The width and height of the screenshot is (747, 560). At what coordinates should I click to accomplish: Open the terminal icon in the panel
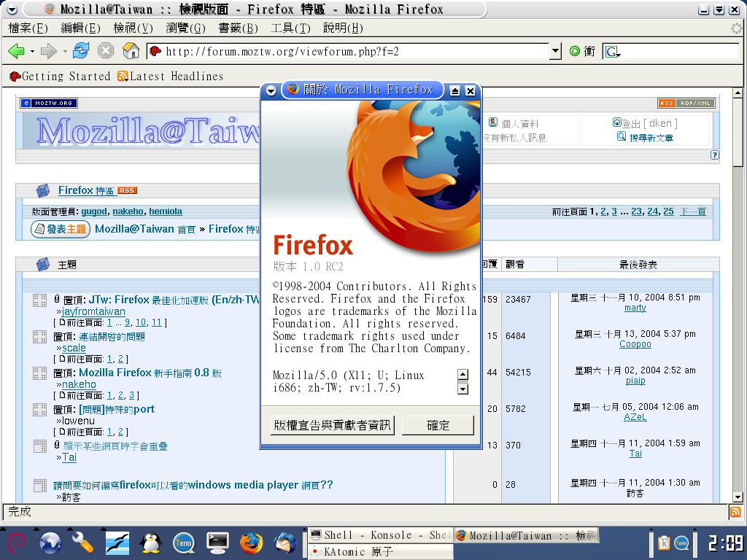tap(218, 542)
